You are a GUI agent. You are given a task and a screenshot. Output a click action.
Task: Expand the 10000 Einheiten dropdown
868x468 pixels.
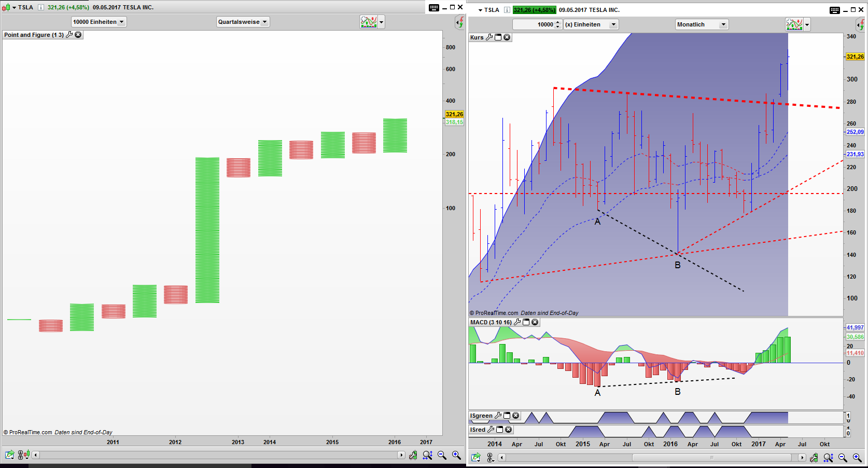click(99, 22)
